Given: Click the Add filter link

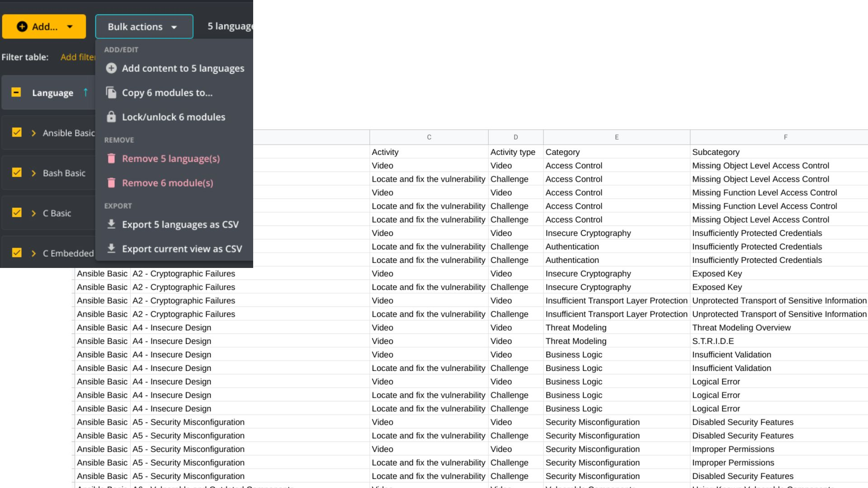Looking at the screenshot, I should pyautogui.click(x=79, y=57).
